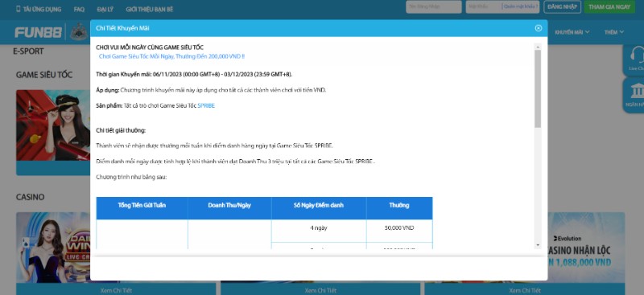Open the FAQ menu item
This screenshot has width=644, height=295.
[x=79, y=9]
